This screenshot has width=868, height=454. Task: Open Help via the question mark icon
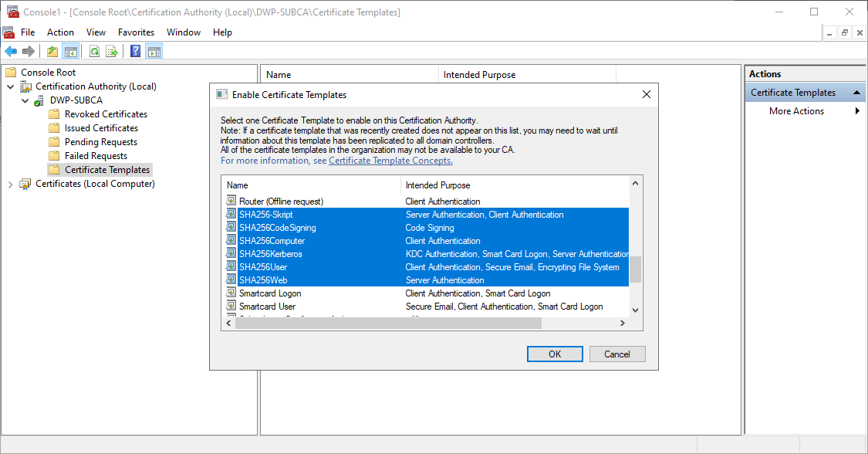pyautogui.click(x=135, y=52)
